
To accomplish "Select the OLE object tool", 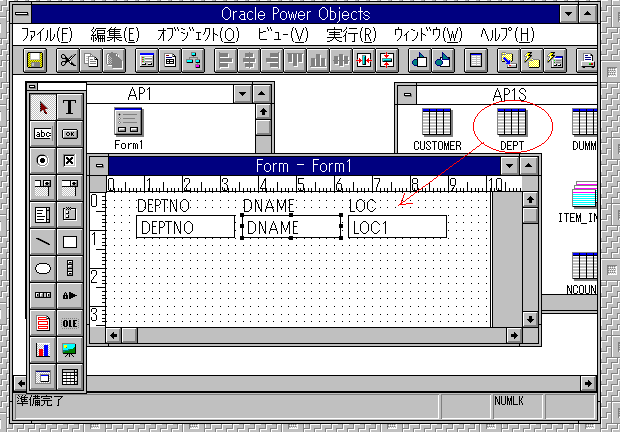I will [70, 323].
